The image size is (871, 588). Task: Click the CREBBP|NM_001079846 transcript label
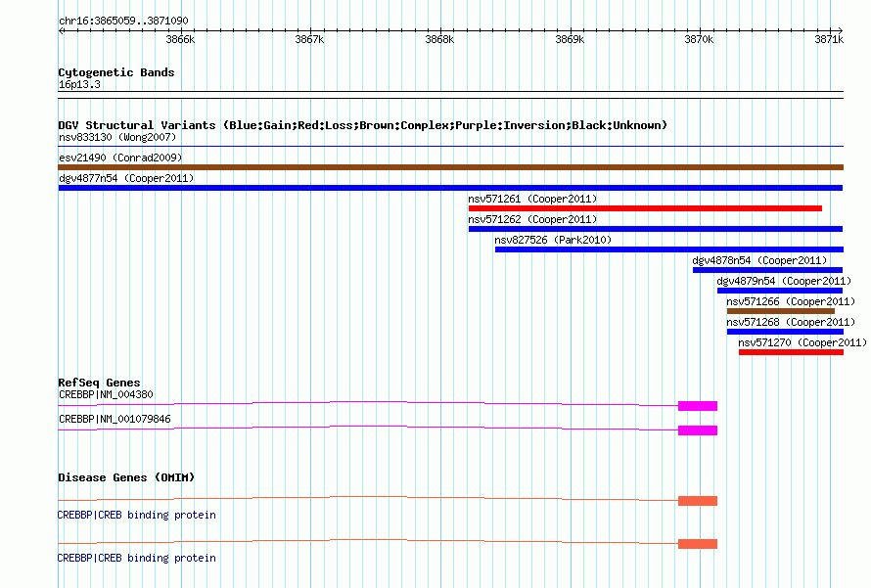pos(115,419)
